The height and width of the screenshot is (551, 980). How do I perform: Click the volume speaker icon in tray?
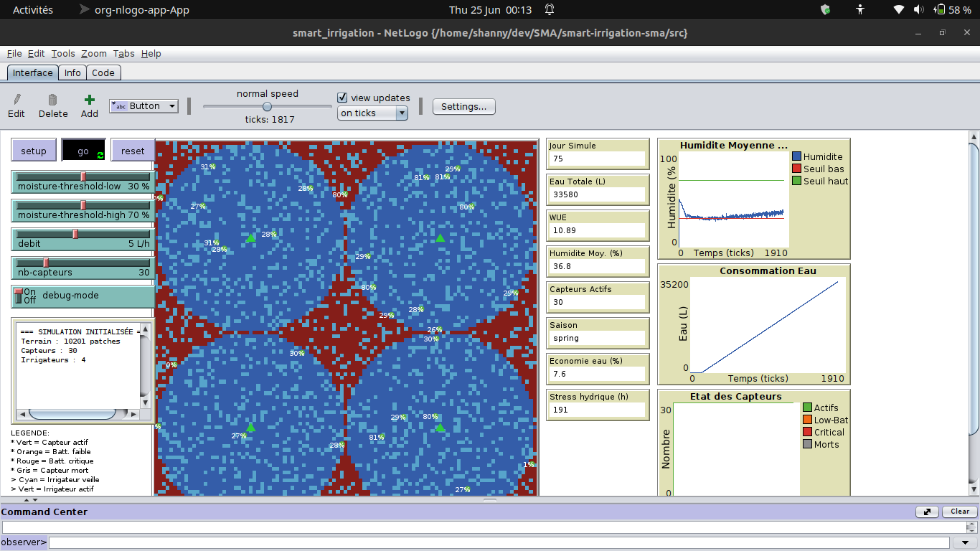pos(919,10)
